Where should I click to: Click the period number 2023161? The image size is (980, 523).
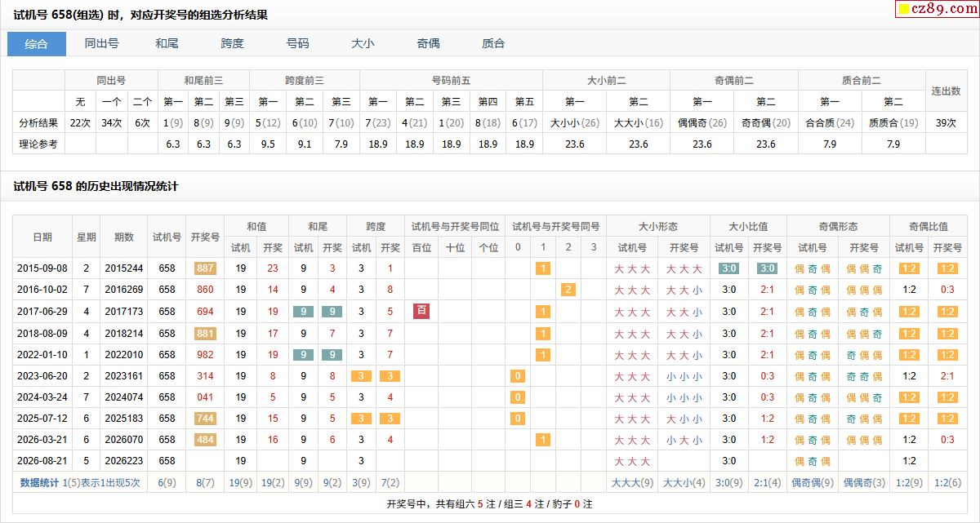[x=124, y=376]
